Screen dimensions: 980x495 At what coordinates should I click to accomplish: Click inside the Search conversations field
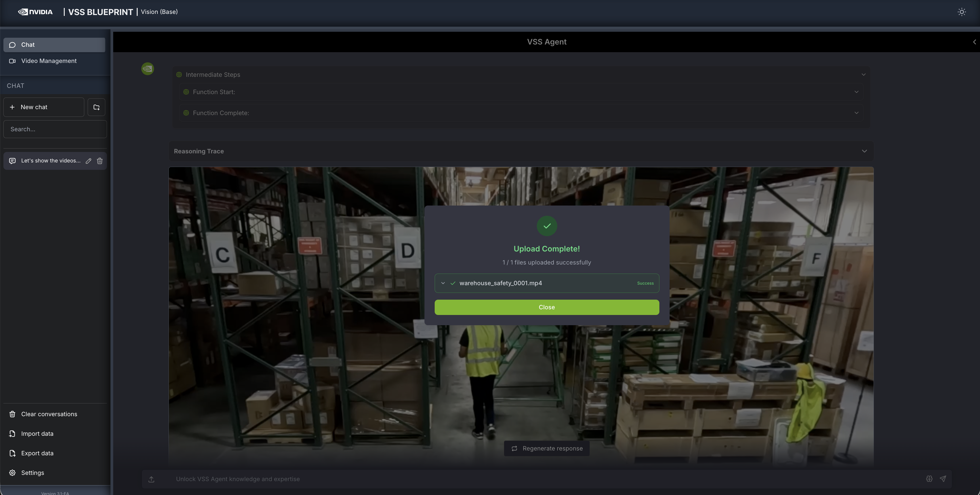tap(55, 129)
